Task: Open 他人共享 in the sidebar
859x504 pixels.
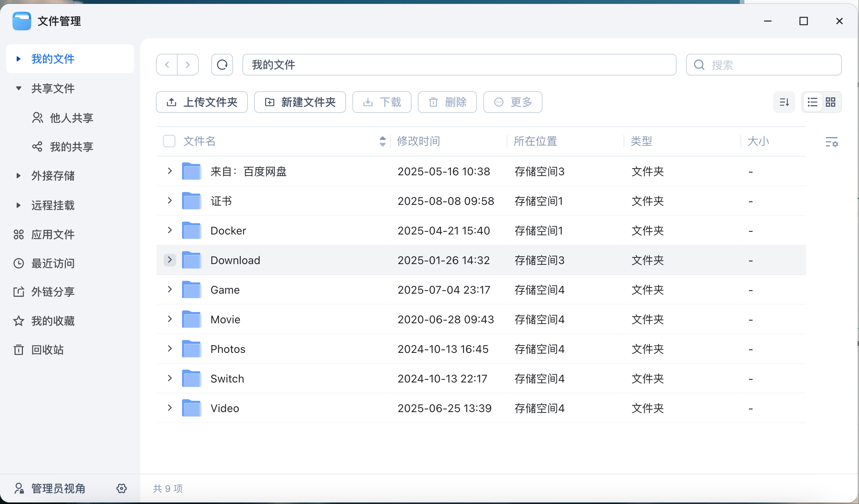Action: (x=71, y=118)
